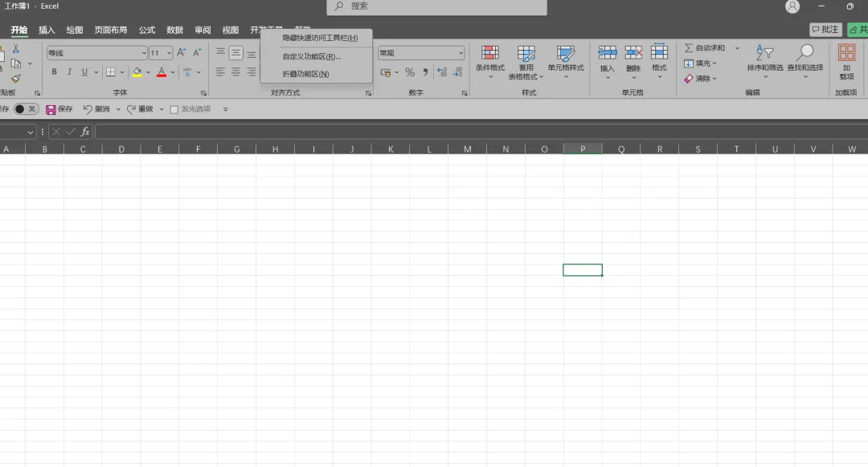Screen dimensions: 868x467
Task: Decrease font size with smaller A icon
Action: [x=197, y=52]
